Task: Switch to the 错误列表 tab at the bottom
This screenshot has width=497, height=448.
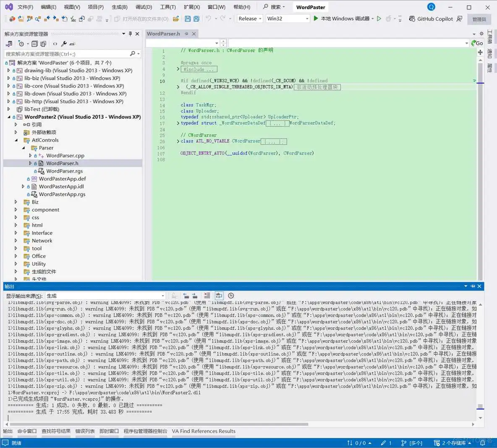Action: tap(85, 431)
